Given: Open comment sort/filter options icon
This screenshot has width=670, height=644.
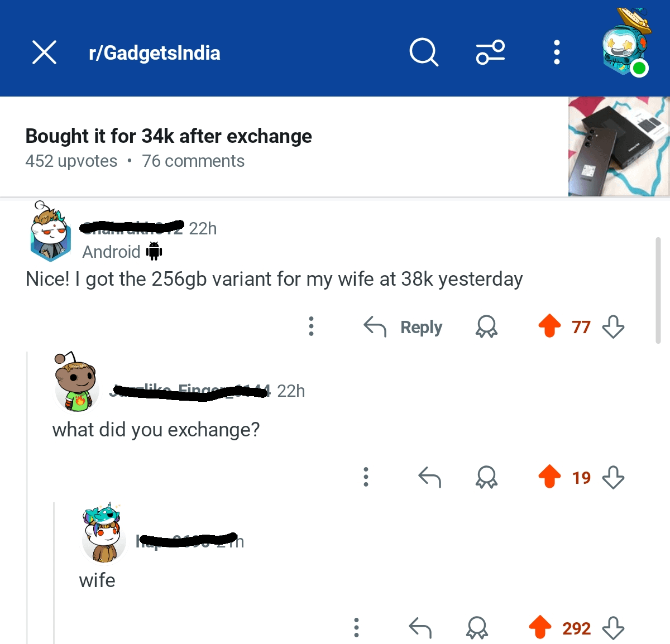Looking at the screenshot, I should coord(490,52).
